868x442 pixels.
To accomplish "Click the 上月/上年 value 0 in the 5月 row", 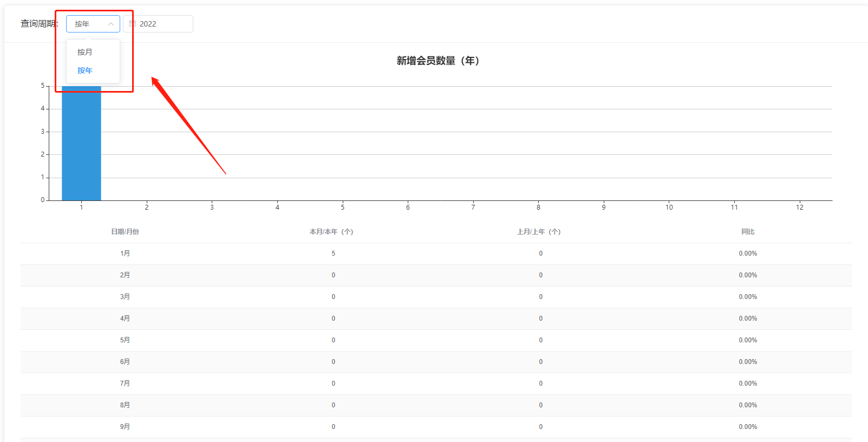I will pos(541,340).
